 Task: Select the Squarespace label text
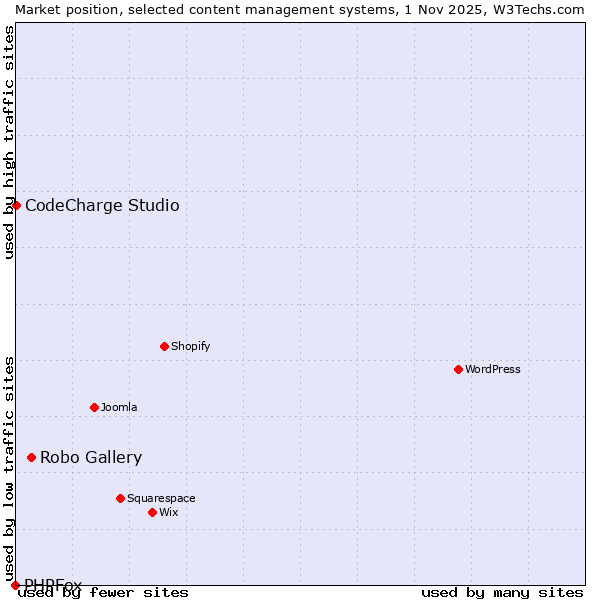pos(161,498)
